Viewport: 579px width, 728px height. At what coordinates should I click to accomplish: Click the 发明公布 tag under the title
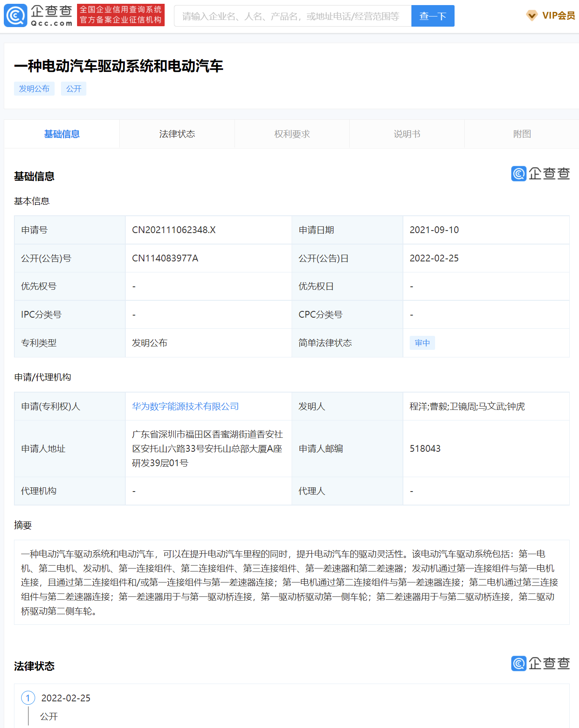click(34, 89)
